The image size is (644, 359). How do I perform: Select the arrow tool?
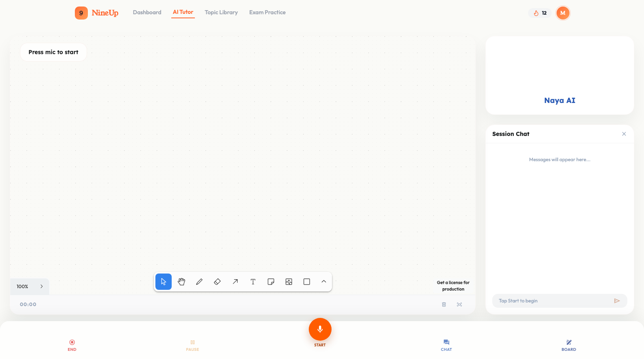235,282
